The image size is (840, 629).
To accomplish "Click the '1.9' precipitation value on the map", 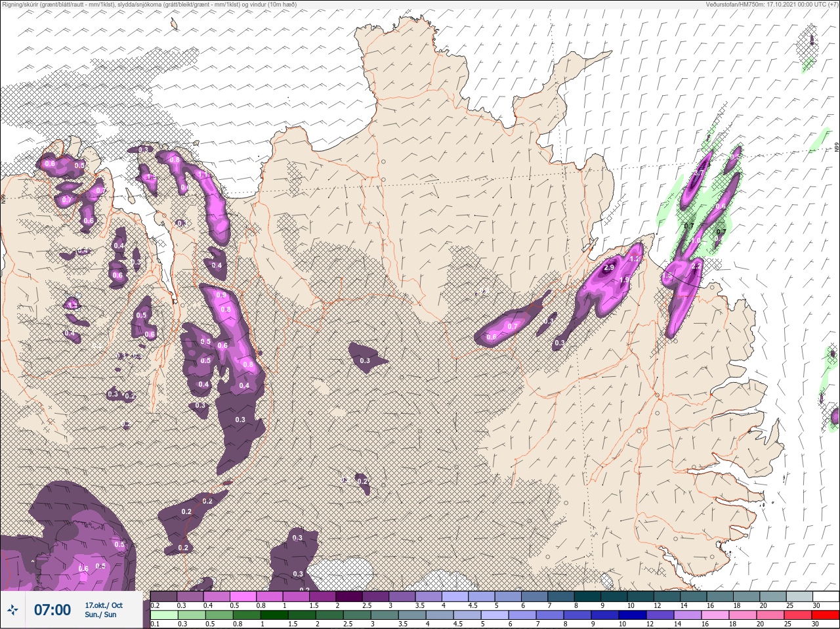I will [624, 280].
